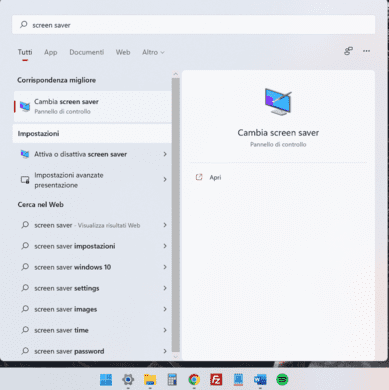Expand screen saver impostazioni chevron

pyautogui.click(x=165, y=246)
